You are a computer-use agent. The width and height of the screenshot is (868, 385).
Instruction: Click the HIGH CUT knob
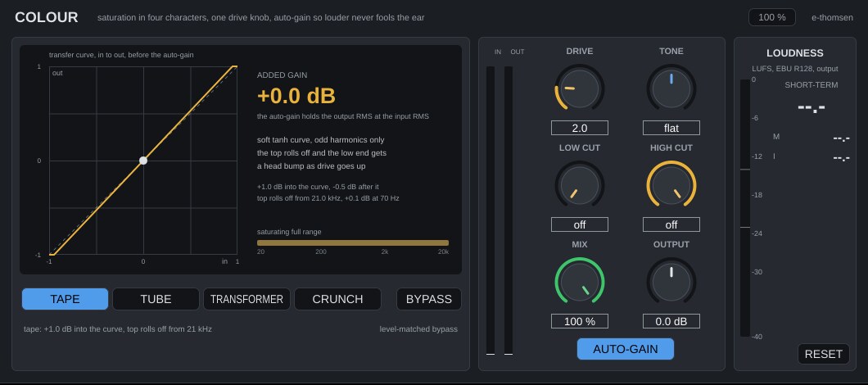(x=671, y=186)
